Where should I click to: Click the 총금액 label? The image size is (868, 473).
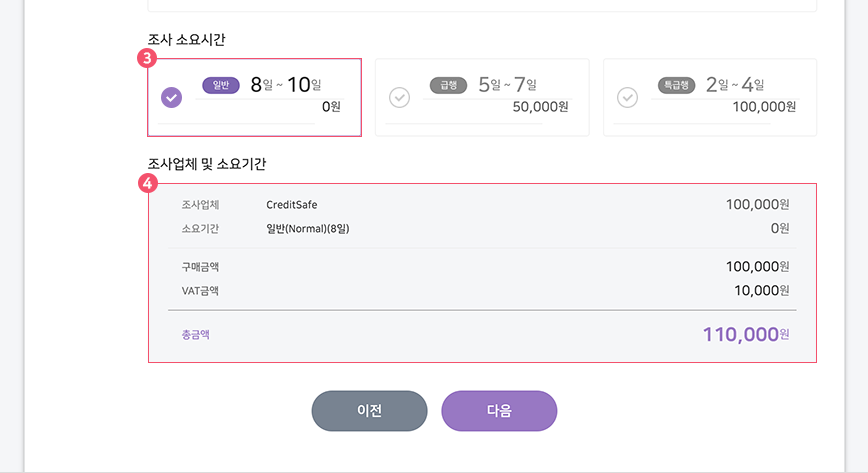coord(195,335)
